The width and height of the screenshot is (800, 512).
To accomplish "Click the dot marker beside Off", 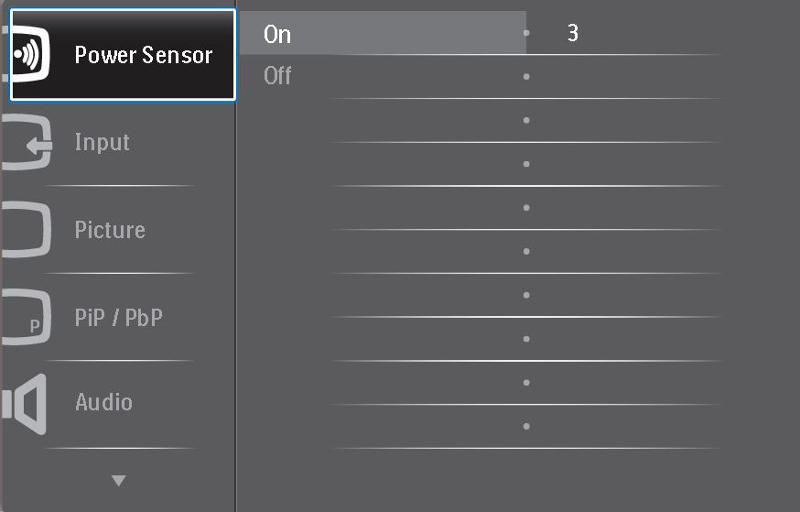I will tap(526, 76).
